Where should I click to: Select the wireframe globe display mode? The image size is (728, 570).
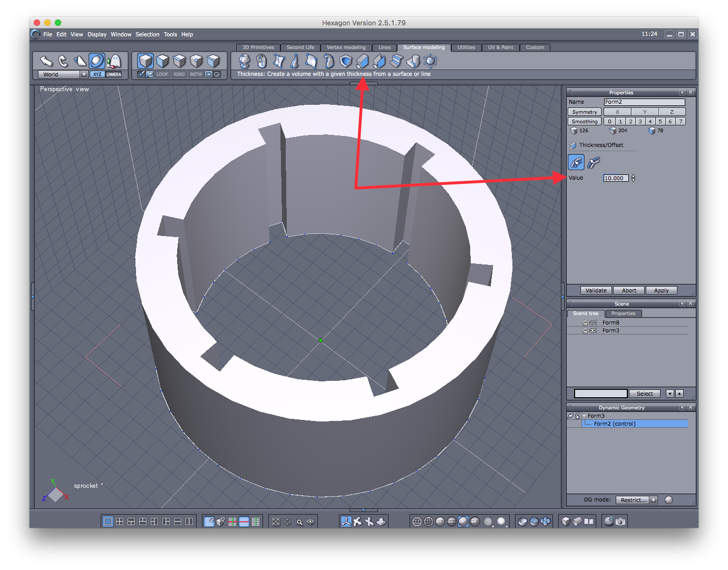pyautogui.click(x=416, y=522)
